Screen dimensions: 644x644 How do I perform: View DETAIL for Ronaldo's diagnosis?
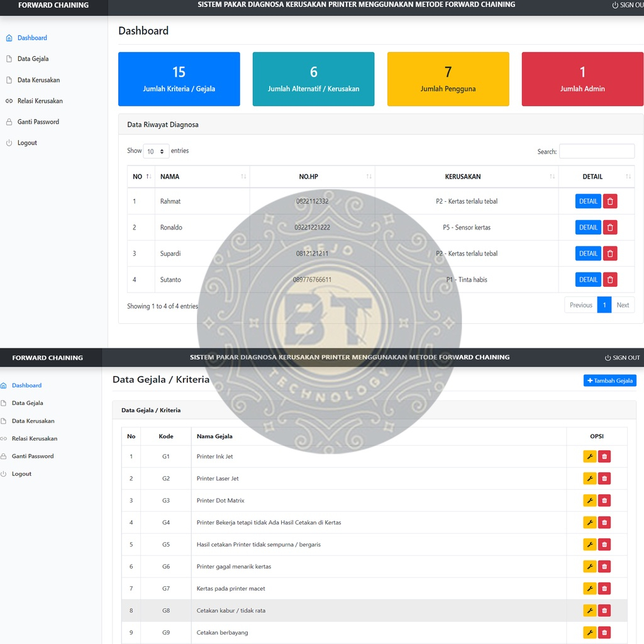(588, 227)
